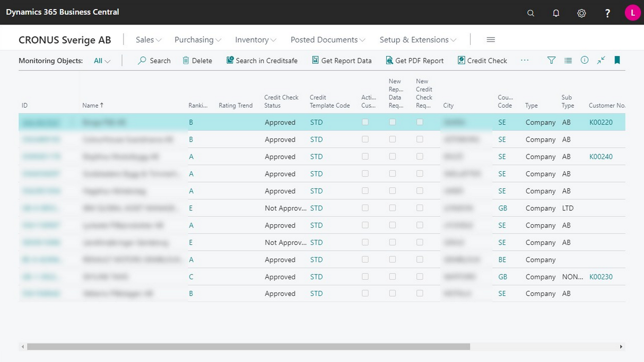
Task: Switch the list view layout icon
Action: pyautogui.click(x=568, y=60)
